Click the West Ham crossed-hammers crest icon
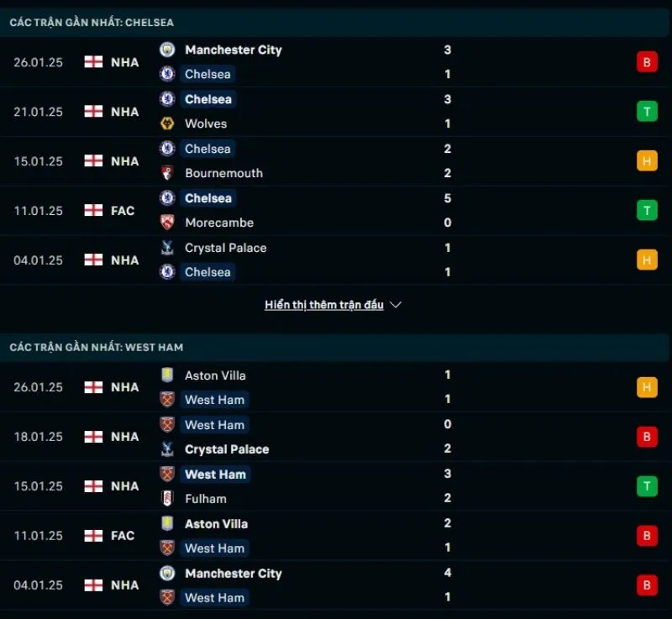Image resolution: width=672 pixels, height=619 pixels. (167, 400)
